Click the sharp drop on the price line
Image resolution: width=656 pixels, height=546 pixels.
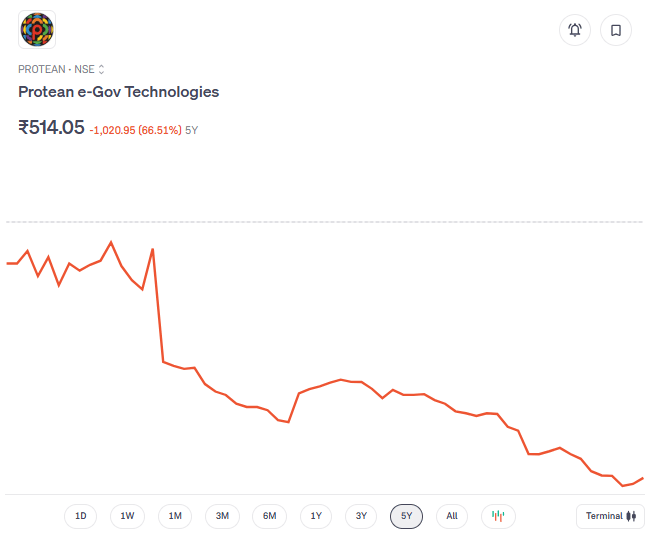point(158,305)
